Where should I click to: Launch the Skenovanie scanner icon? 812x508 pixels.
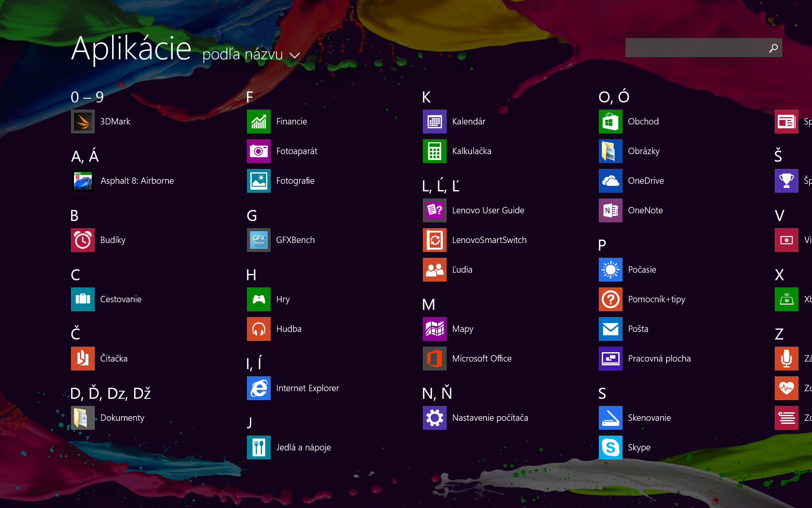point(611,418)
